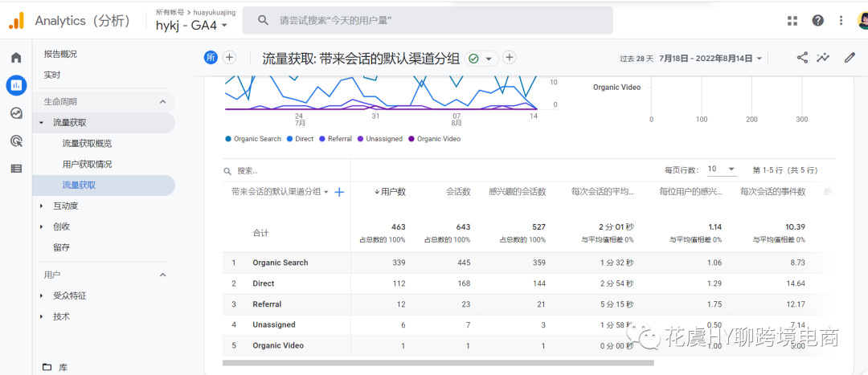Image resolution: width=868 pixels, height=375 pixels.
Task: Open 流量获取概览 report
Action: (87, 144)
